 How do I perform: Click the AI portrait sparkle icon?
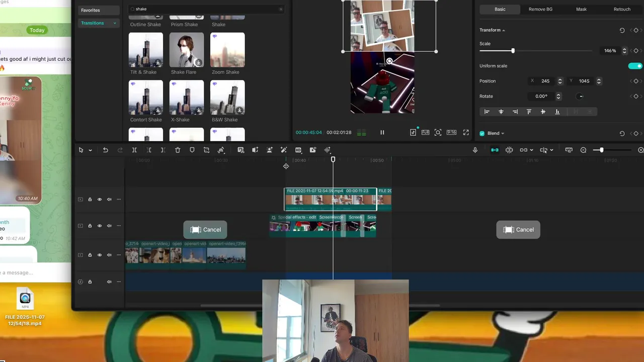pyautogui.click(x=270, y=150)
